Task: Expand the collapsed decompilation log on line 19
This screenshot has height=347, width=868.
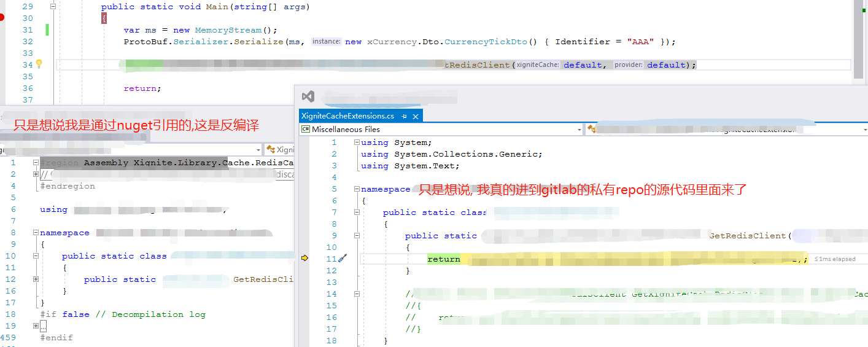Action: click(x=36, y=326)
